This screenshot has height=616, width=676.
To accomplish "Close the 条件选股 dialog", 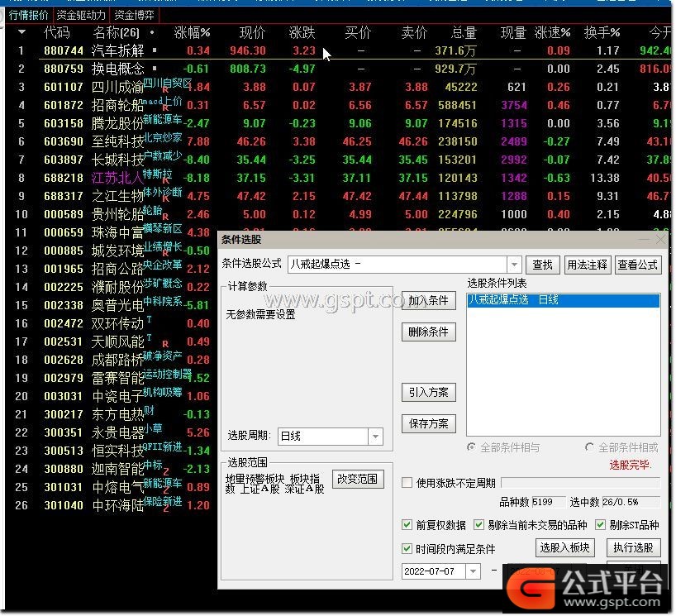I will pyautogui.click(x=660, y=239).
